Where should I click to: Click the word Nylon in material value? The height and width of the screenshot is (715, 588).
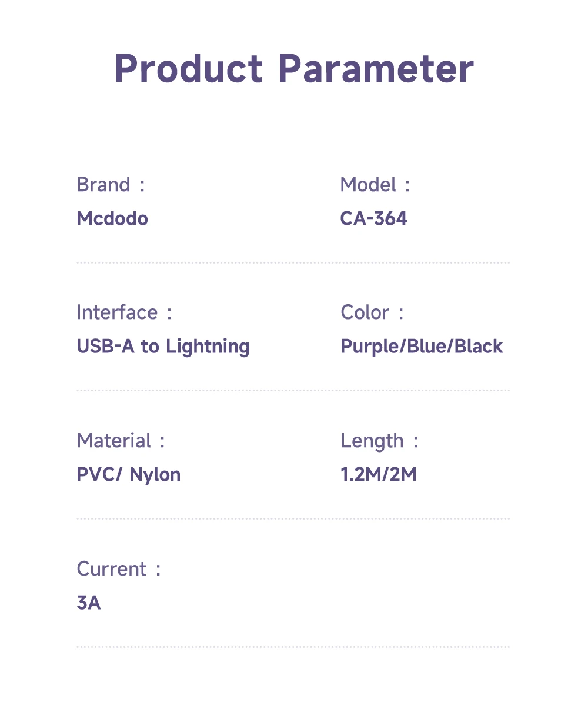pyautogui.click(x=155, y=475)
